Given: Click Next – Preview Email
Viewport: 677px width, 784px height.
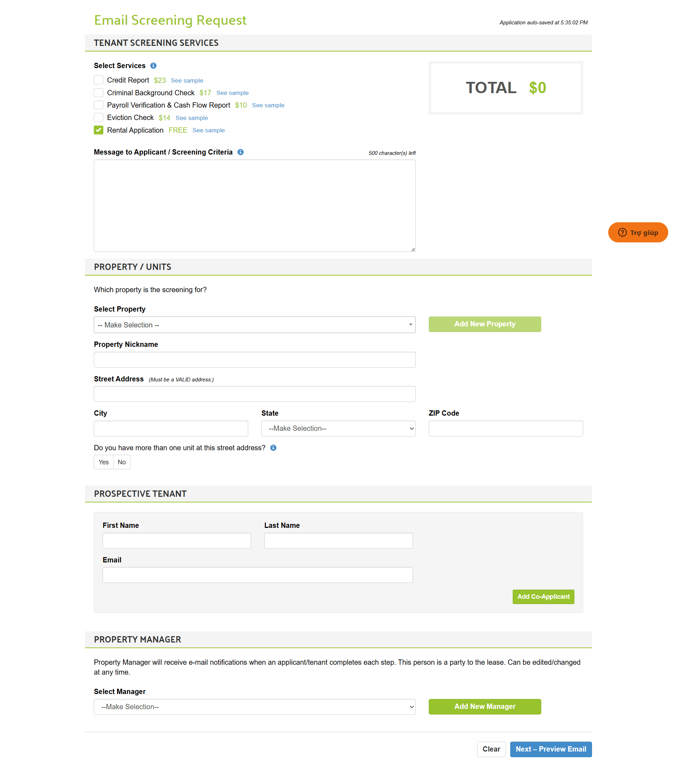Looking at the screenshot, I should pos(551,749).
